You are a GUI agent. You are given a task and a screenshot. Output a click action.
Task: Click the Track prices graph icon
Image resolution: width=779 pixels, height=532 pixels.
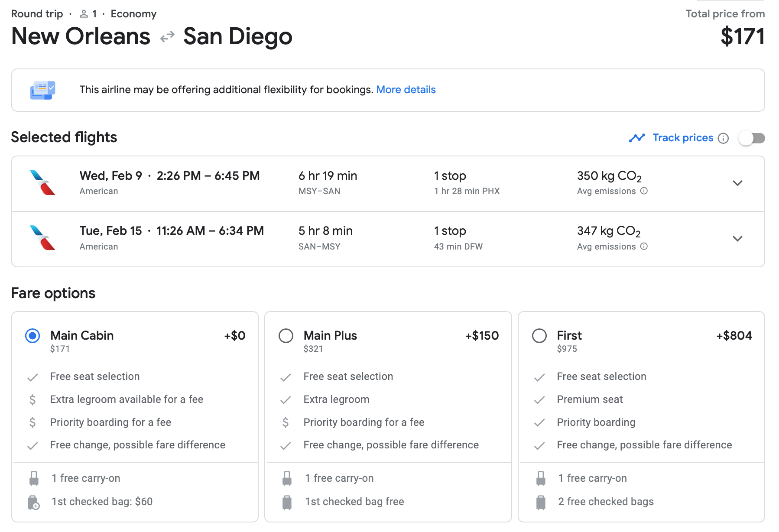pyautogui.click(x=637, y=138)
